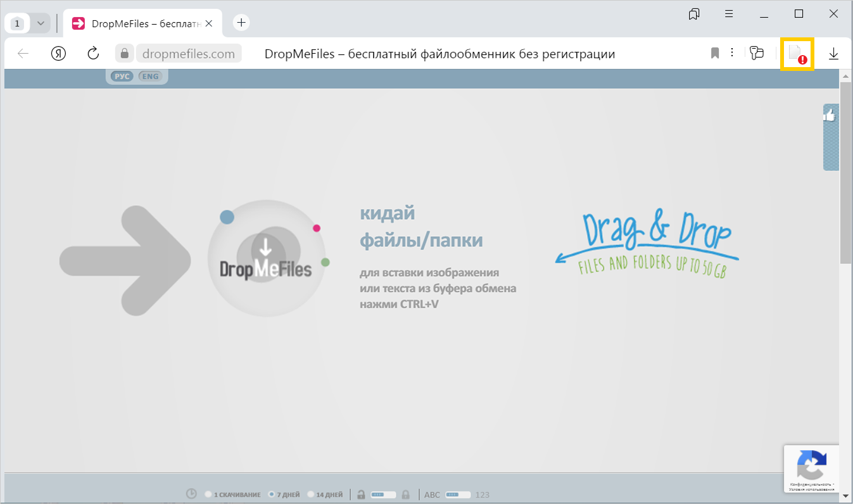The image size is (853, 504).
Task: Click the dropmefiles.com address field
Action: [189, 54]
